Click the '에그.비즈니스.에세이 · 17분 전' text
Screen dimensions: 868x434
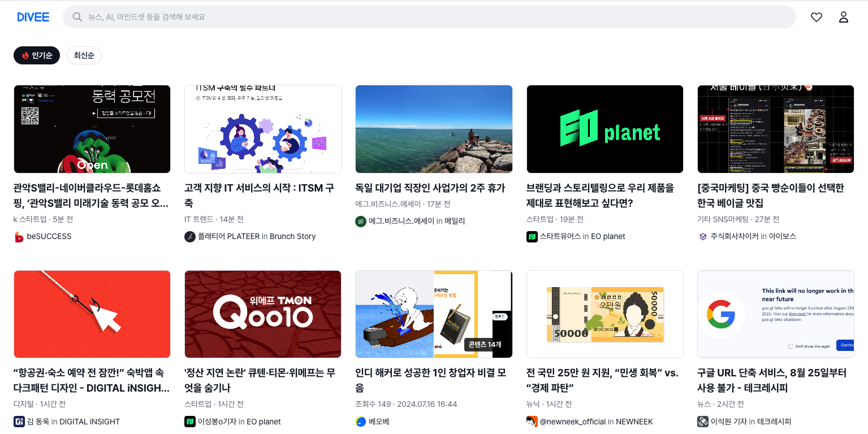coord(403,204)
